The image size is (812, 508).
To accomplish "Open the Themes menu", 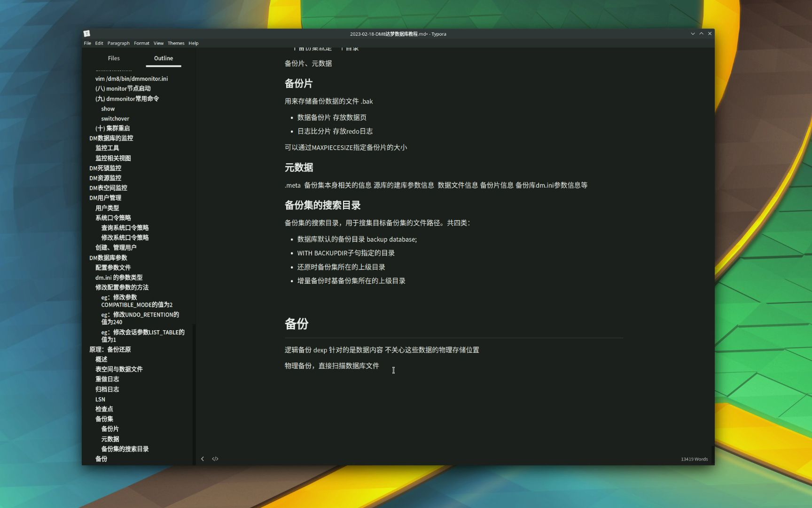I will (176, 43).
